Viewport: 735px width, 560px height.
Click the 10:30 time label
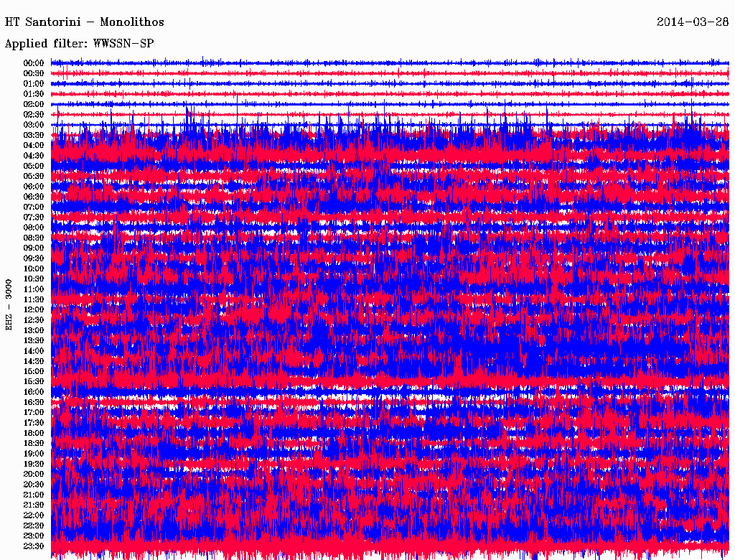point(34,279)
